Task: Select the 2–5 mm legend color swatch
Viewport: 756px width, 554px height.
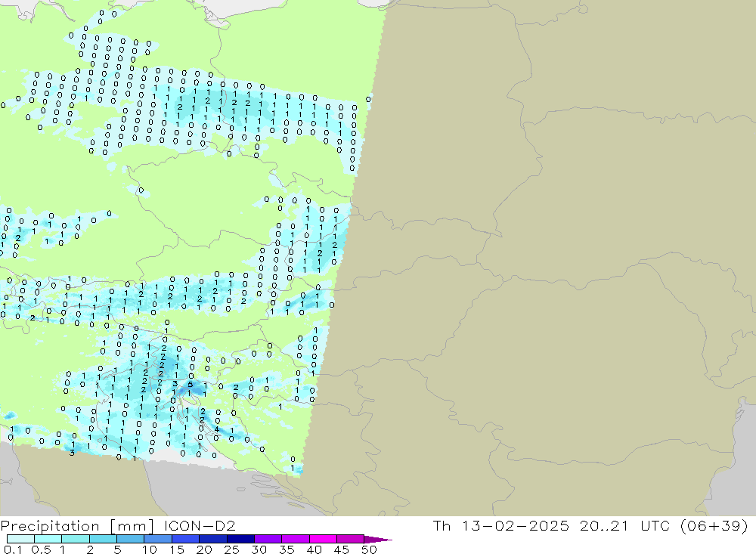Action: pos(103,539)
